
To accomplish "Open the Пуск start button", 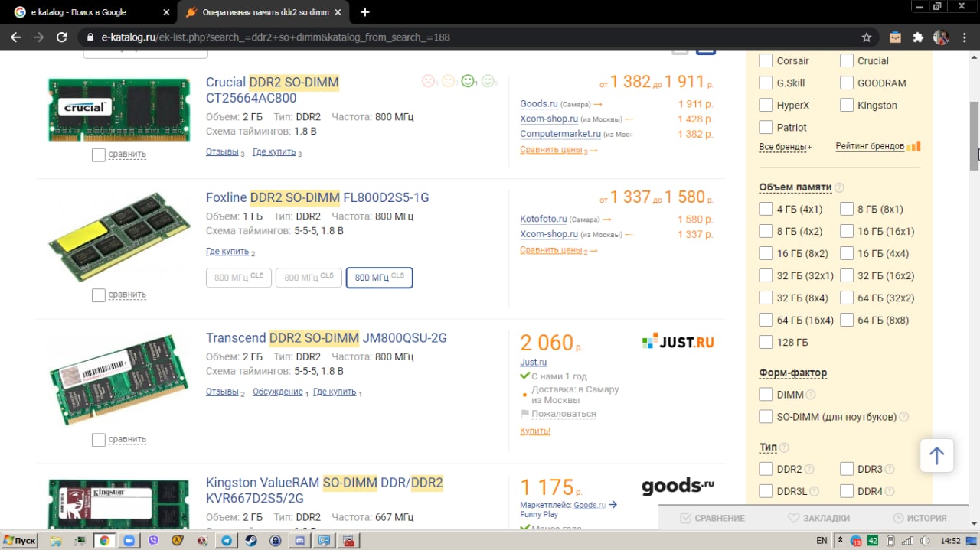I will pos(20,541).
